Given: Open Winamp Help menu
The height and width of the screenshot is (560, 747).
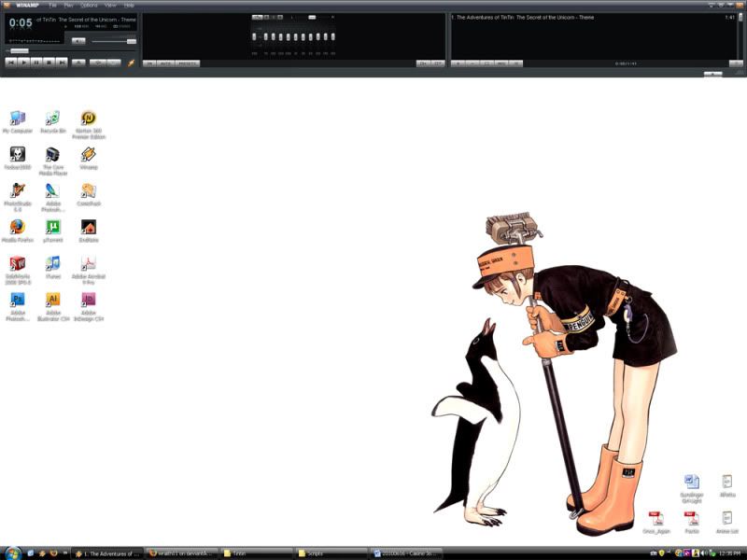Looking at the screenshot, I should pyautogui.click(x=129, y=6).
